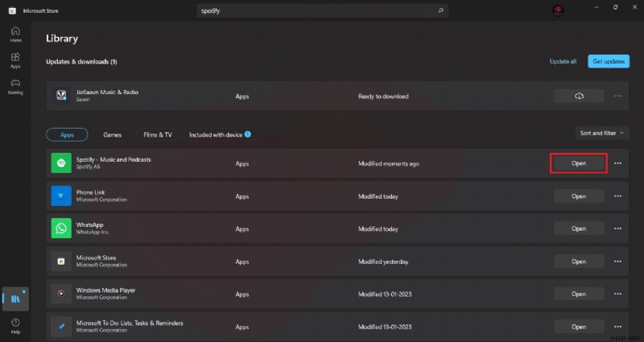Open more options for JioSaavn
644x342 pixels.
tap(617, 96)
